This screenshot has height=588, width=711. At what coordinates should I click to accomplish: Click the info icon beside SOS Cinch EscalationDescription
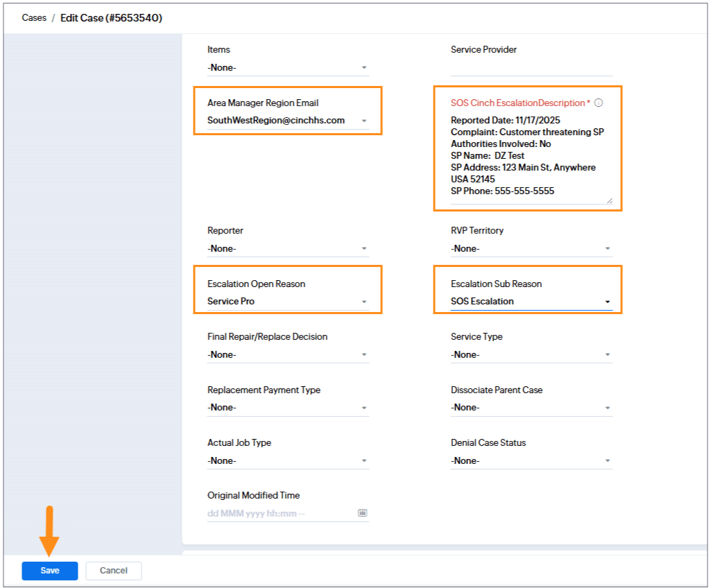(599, 103)
